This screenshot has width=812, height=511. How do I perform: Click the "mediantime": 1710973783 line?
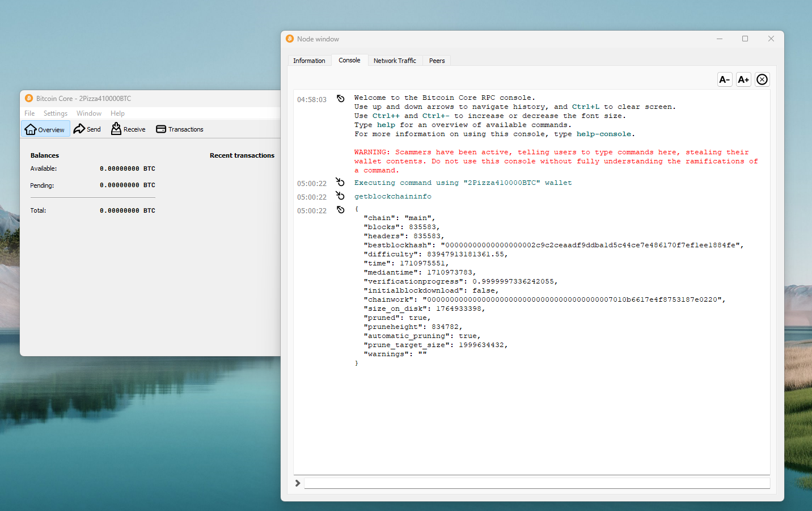coord(420,272)
